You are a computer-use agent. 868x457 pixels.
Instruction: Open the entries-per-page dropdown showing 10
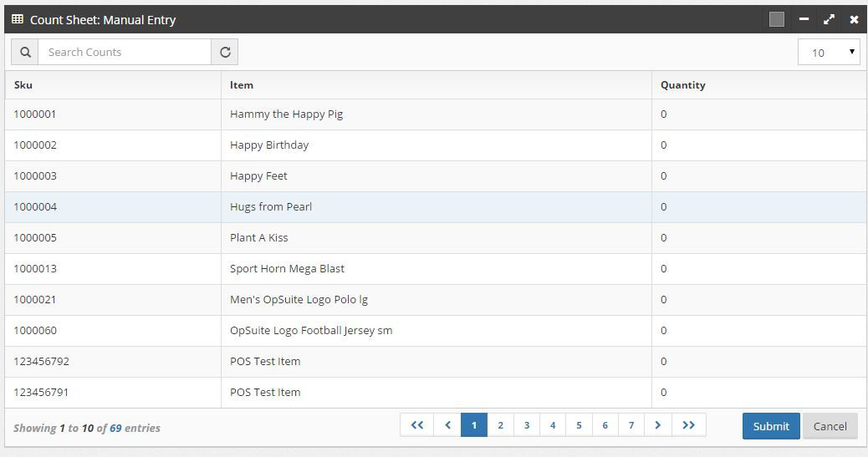[829, 52]
